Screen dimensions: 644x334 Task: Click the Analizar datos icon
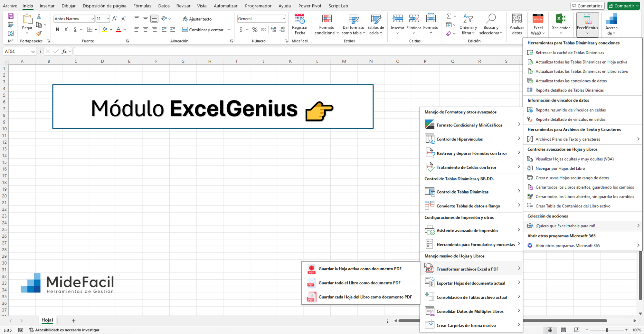(x=517, y=19)
